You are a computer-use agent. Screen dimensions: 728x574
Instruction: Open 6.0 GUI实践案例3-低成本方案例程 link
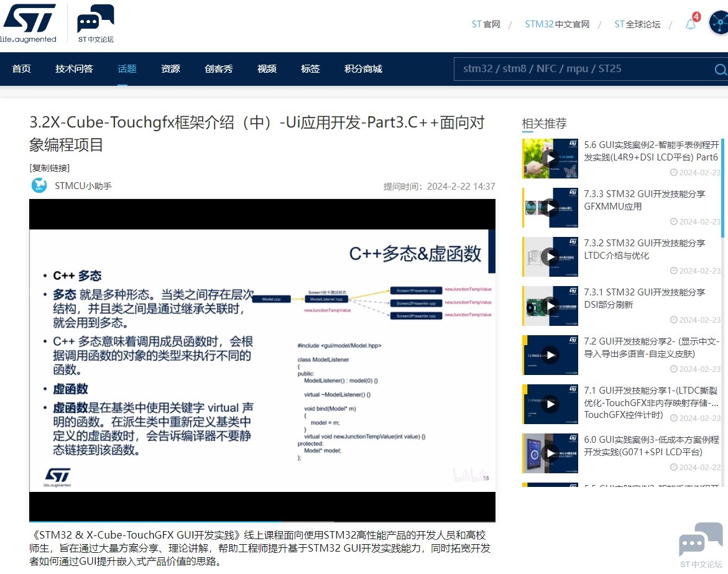click(x=652, y=446)
